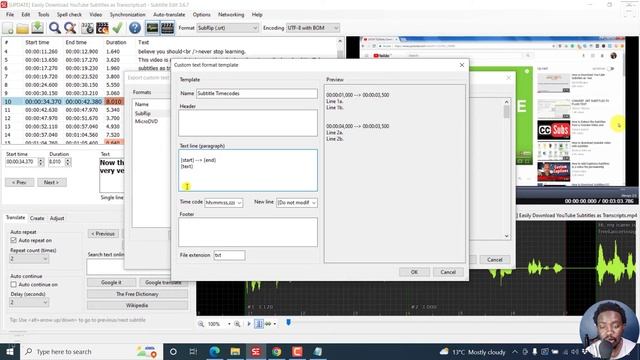640x360 pixels.
Task: Click the Footer text area
Action: (248, 232)
